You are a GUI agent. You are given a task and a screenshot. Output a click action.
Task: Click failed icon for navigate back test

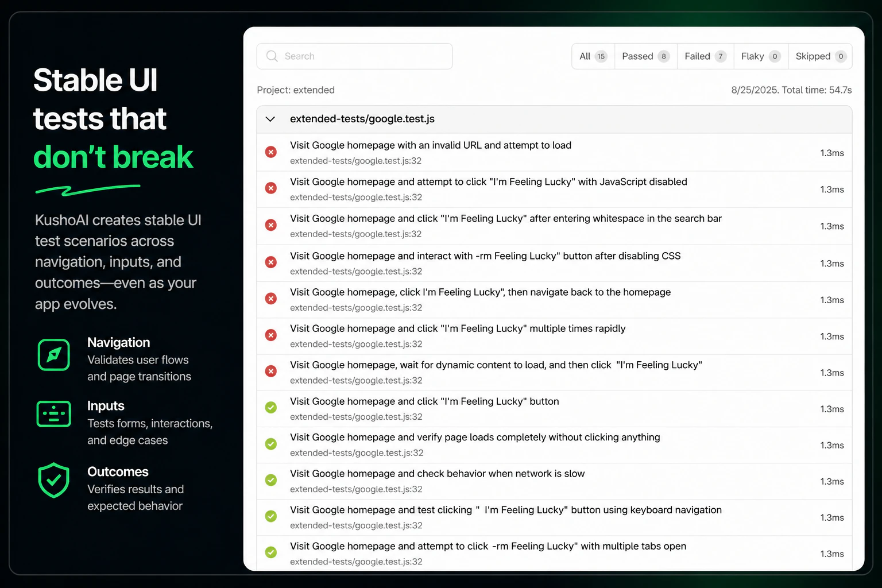[271, 299]
